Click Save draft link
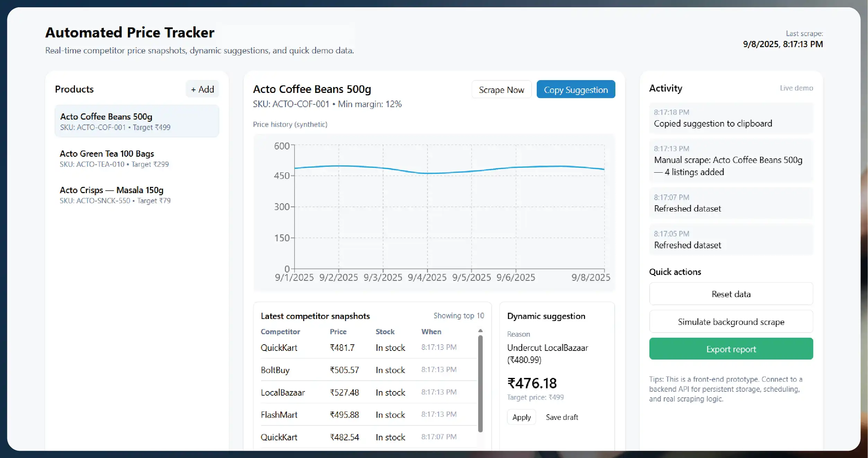Viewport: 868px width, 458px height. (562, 417)
